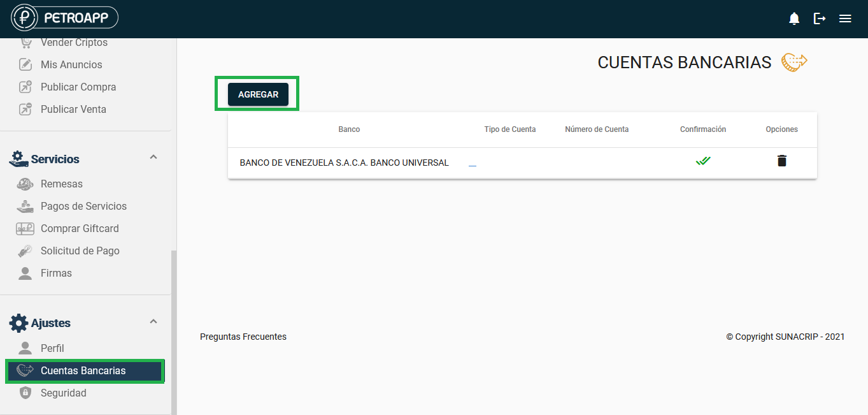Click the Firmas person icon
This screenshot has height=415, width=868.
pyautogui.click(x=25, y=273)
